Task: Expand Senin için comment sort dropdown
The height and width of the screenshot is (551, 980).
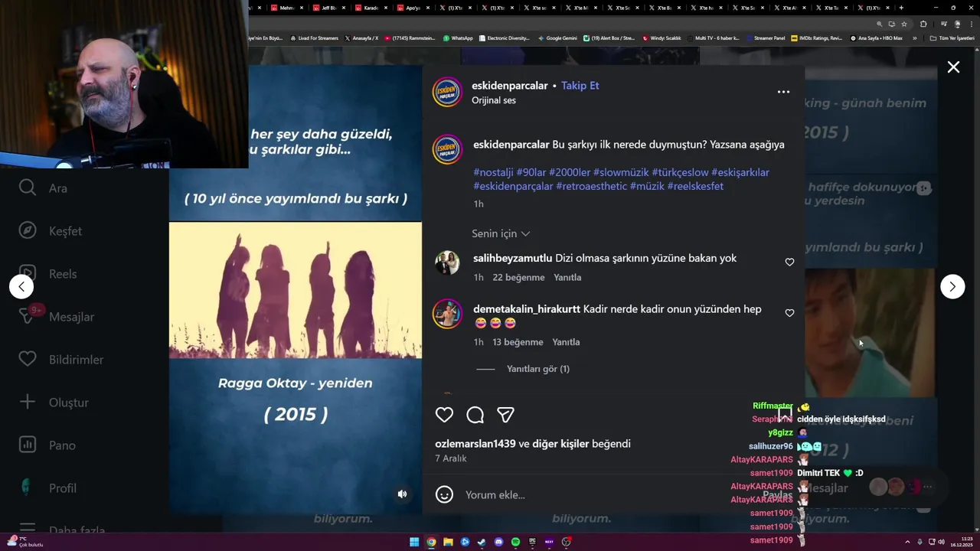Action: (501, 233)
